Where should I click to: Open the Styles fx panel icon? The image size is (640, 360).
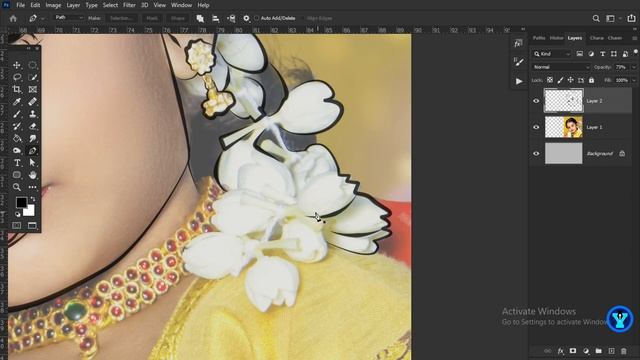pos(518,43)
